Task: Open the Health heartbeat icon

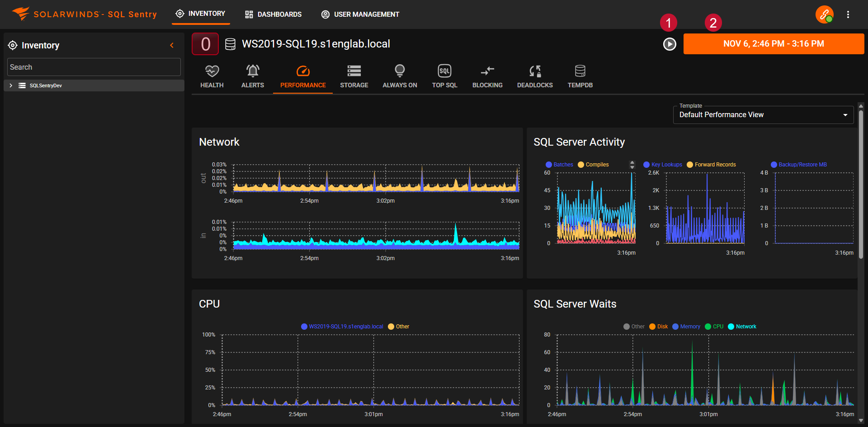Action: (212, 71)
